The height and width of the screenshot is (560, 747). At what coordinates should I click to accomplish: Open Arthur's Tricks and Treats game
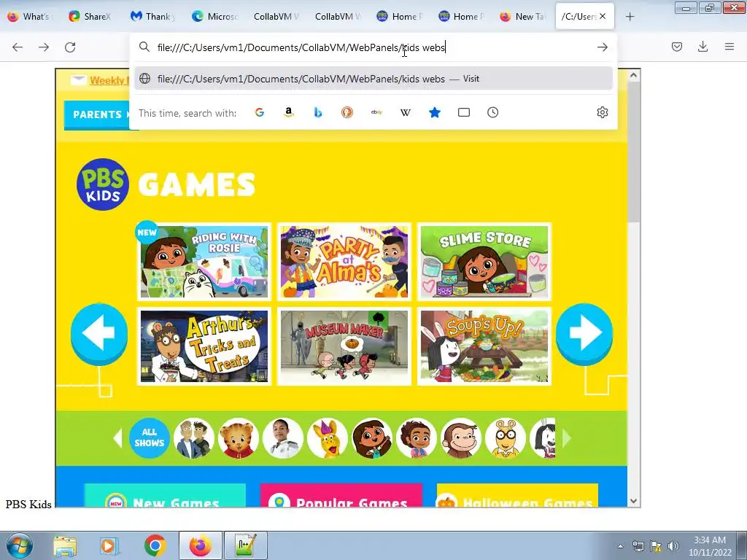[204, 346]
